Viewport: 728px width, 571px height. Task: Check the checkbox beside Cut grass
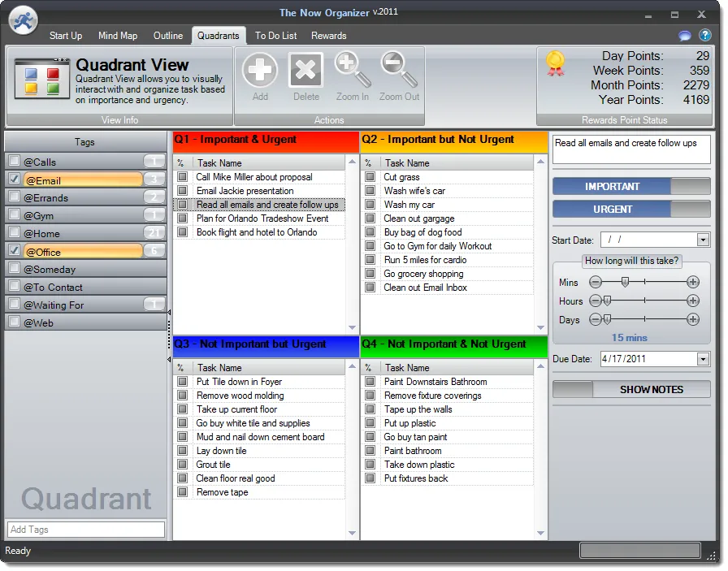368,177
